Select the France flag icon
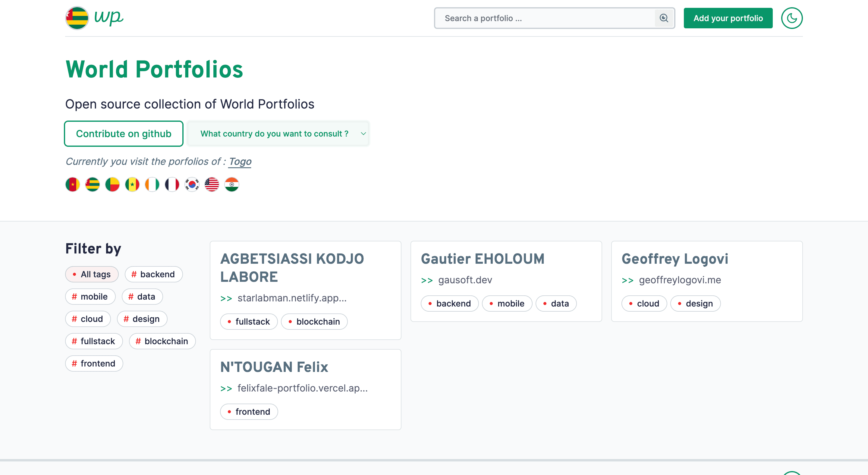Screen dimensions: 868x475 172,184
